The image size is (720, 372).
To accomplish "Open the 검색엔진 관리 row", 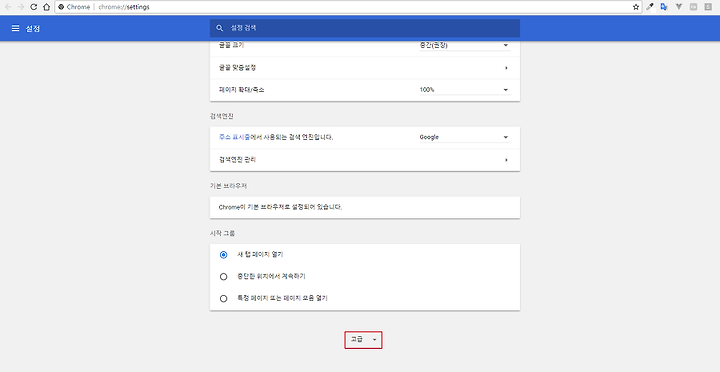I will tap(365, 160).
